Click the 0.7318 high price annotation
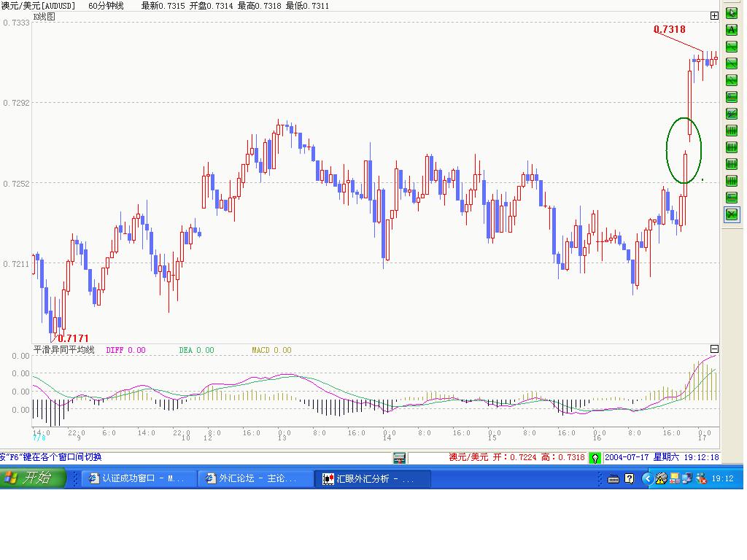This screenshot has height=560, width=747. pos(670,29)
